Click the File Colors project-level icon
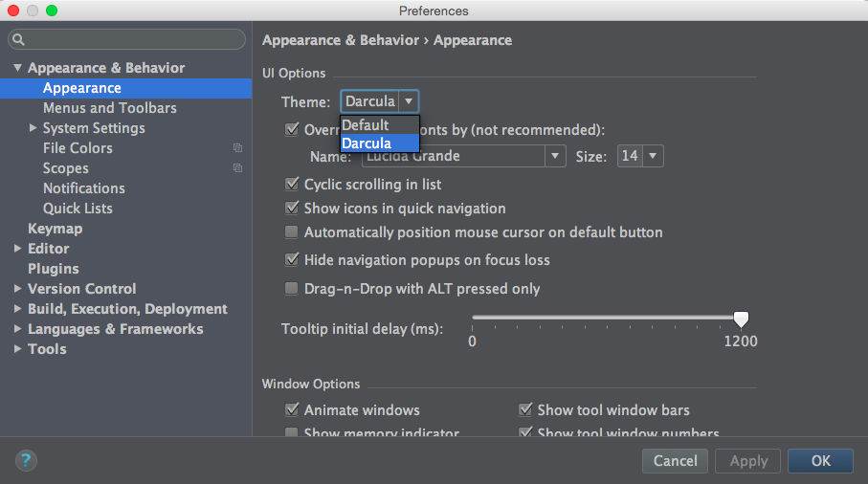This screenshot has height=484, width=868. (237, 147)
